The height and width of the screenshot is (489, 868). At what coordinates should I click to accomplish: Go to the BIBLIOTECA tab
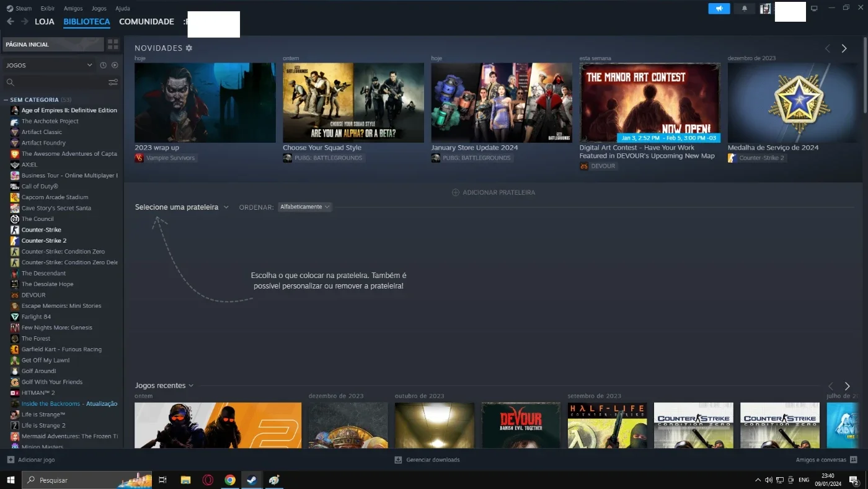[x=87, y=22]
